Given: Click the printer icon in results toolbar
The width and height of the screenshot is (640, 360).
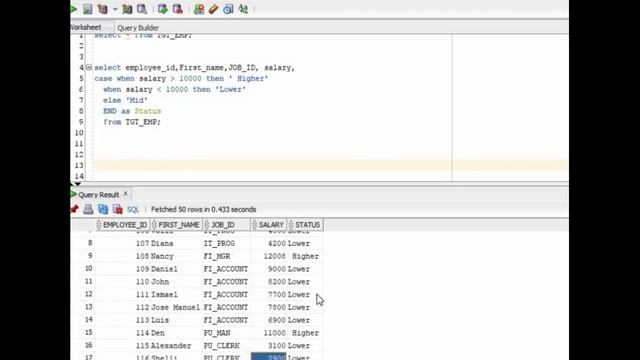Looking at the screenshot, I should (x=88, y=209).
